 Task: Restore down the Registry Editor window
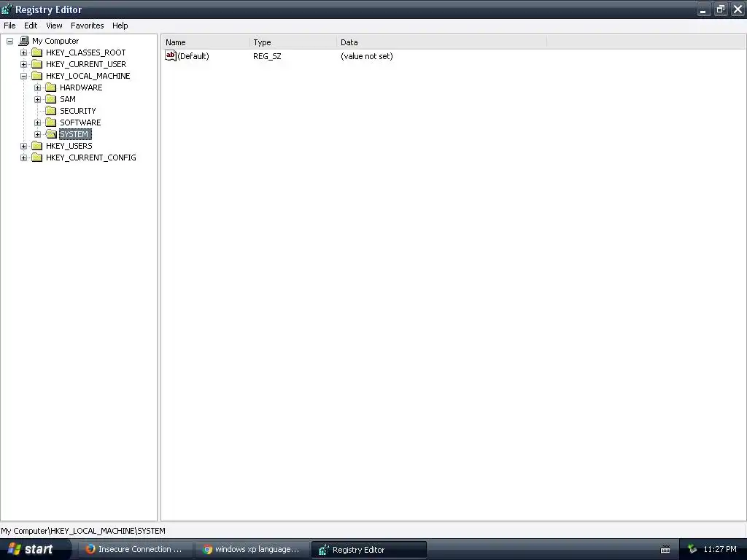[x=720, y=9]
